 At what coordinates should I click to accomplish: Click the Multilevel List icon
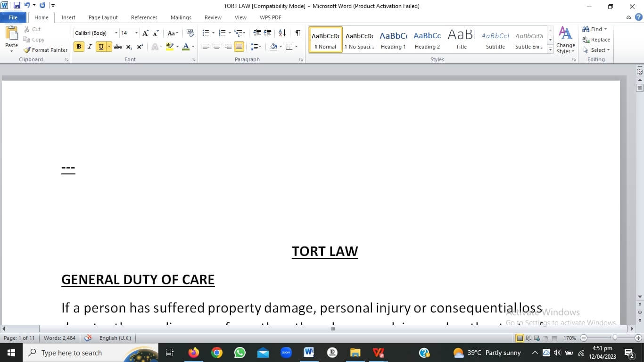[238, 33]
